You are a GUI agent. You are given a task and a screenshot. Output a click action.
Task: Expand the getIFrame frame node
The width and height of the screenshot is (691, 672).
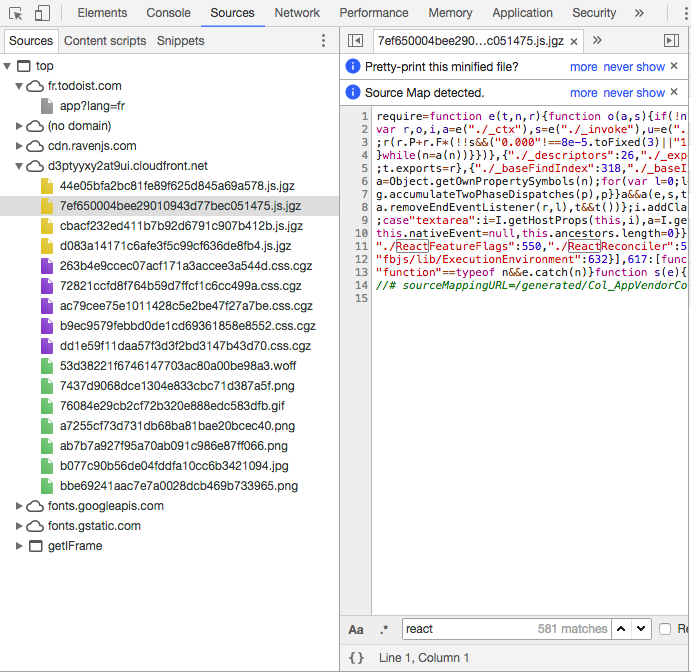tap(19, 546)
